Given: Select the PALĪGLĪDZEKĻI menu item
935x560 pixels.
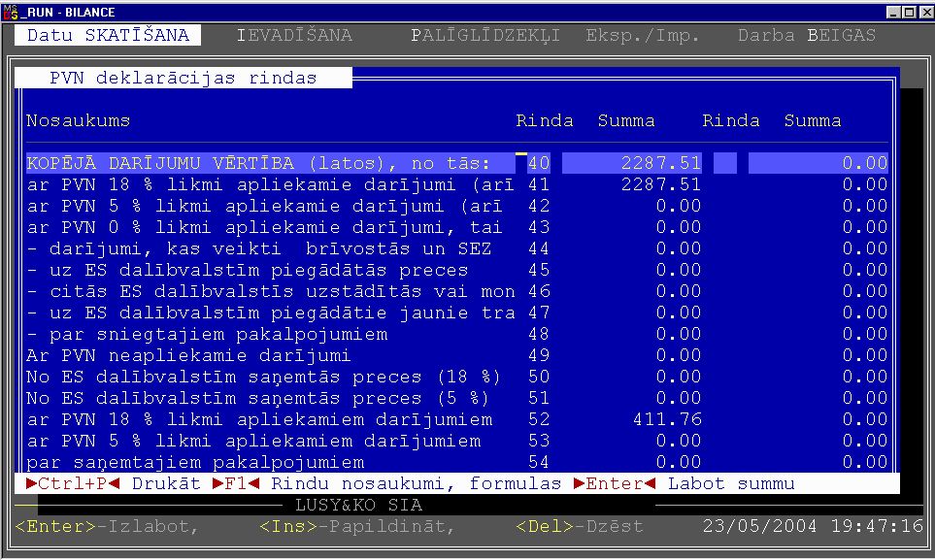Looking at the screenshot, I should point(485,36).
